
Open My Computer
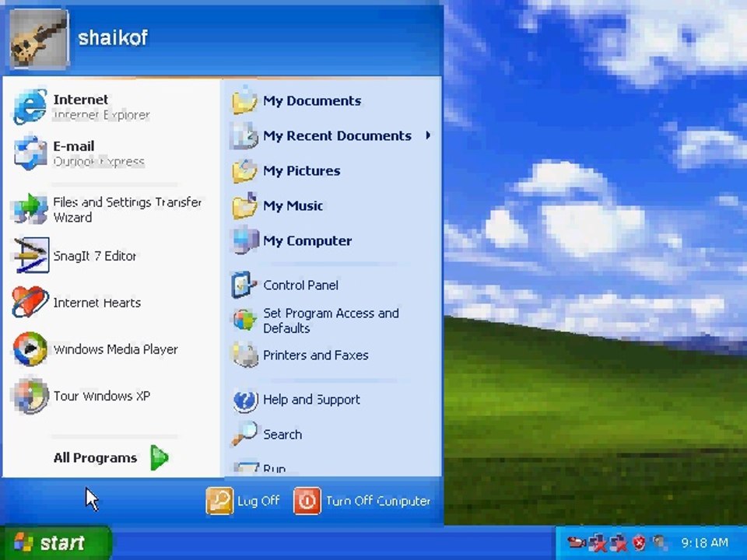tap(332, 241)
